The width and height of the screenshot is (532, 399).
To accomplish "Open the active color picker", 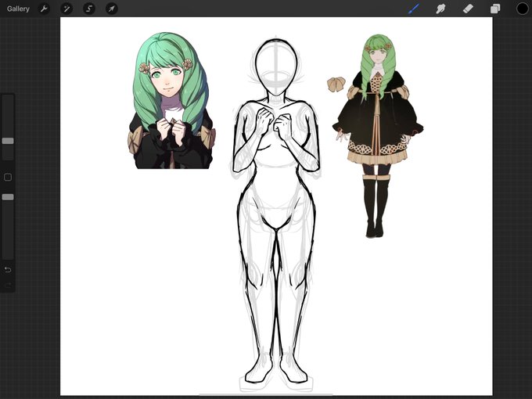I will click(x=522, y=9).
